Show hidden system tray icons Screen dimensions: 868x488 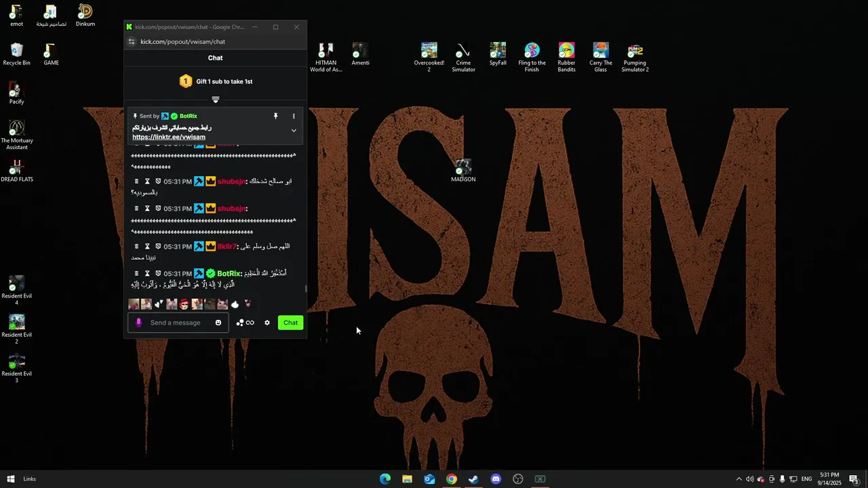pos(738,479)
